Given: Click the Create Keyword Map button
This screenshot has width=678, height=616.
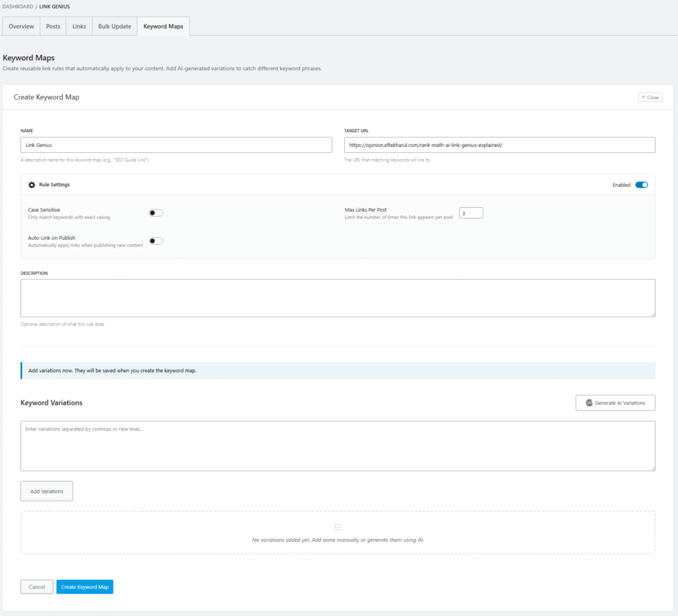Looking at the screenshot, I should (85, 587).
